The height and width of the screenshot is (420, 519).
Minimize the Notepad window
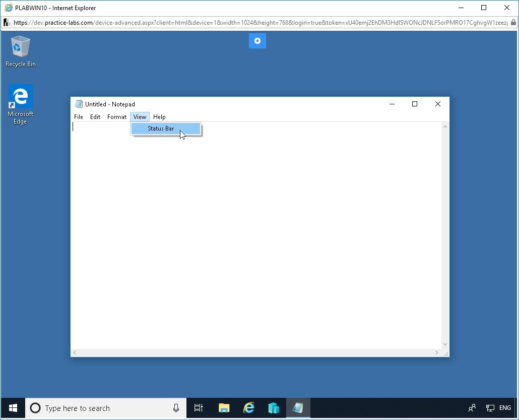[392, 104]
